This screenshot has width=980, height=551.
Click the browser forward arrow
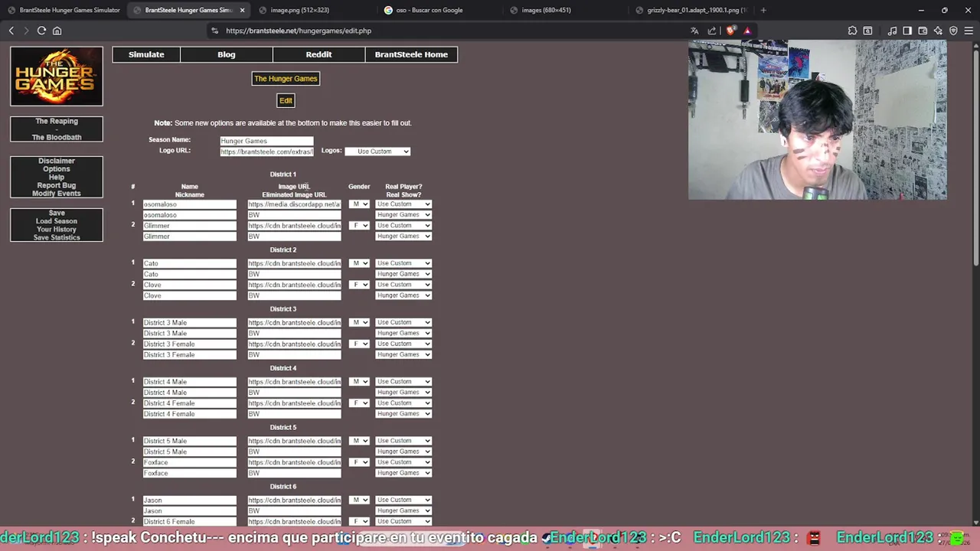click(26, 31)
